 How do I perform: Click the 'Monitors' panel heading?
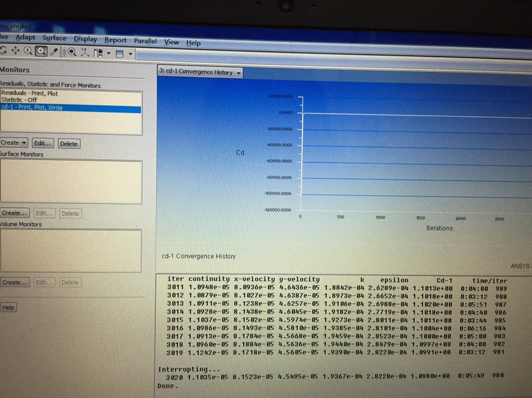click(15, 69)
